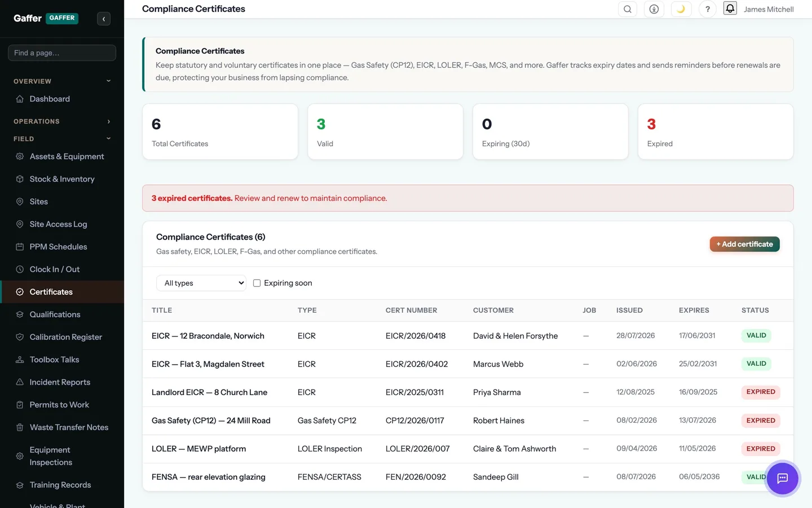
Task: Click the Qualifications icon
Action: (20, 314)
